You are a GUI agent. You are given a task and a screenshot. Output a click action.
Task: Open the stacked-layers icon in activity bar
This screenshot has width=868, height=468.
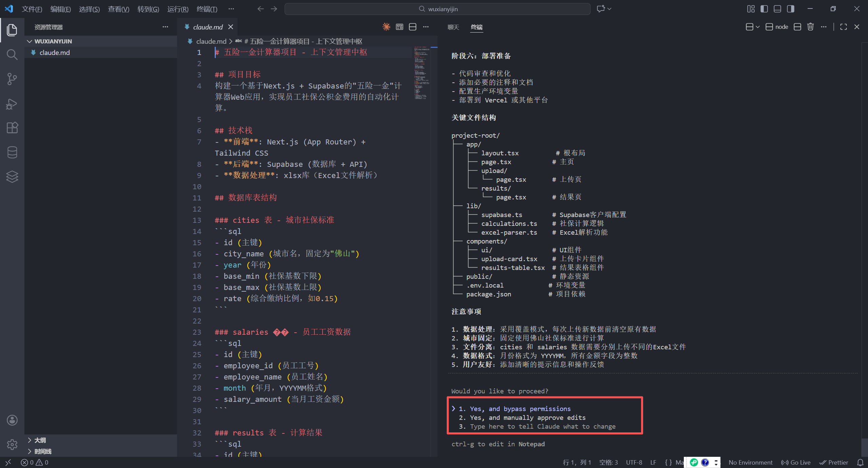pos(12,177)
